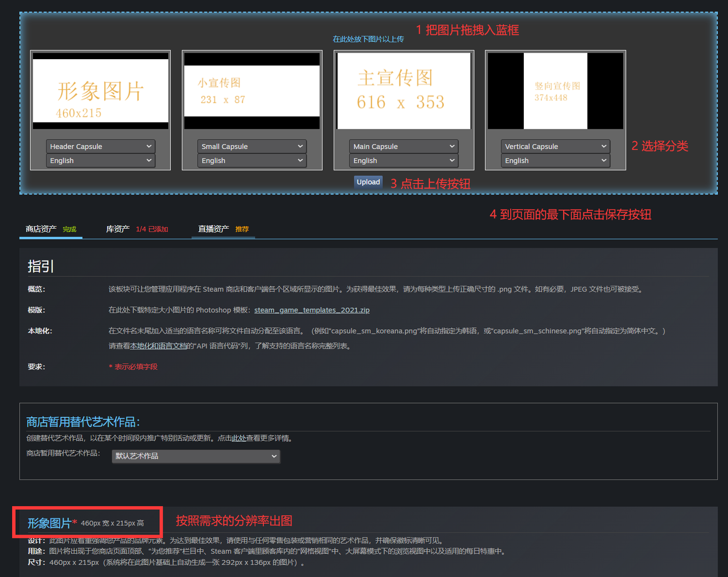Open the Header Capsule type dropdown
The width and height of the screenshot is (728, 577).
[x=100, y=147]
